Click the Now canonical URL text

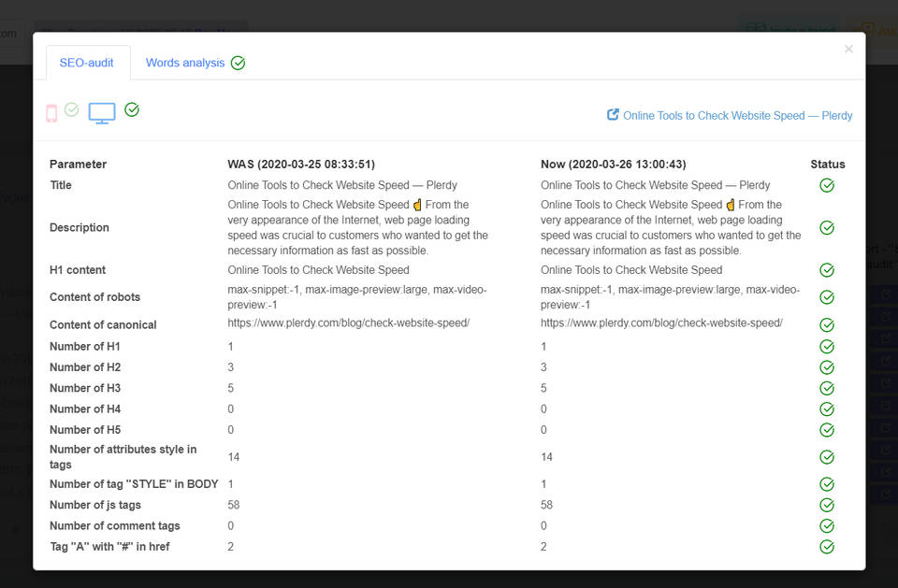pos(661,323)
